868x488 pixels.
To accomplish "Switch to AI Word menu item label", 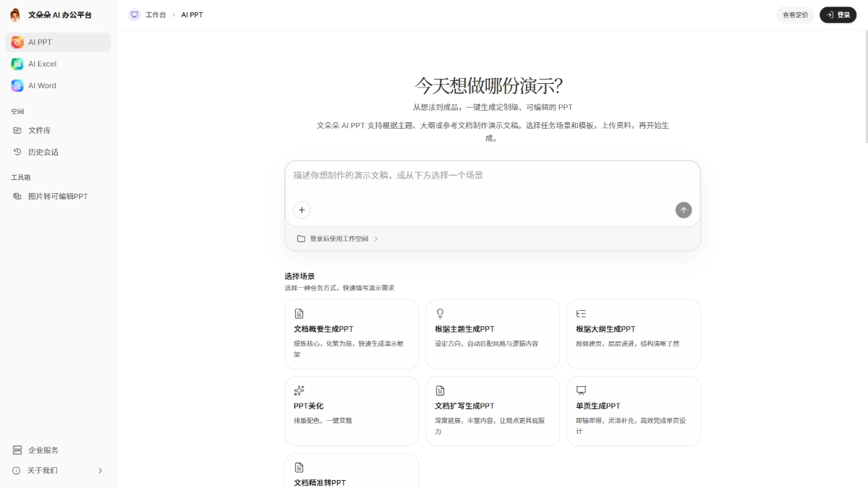I will tap(42, 85).
